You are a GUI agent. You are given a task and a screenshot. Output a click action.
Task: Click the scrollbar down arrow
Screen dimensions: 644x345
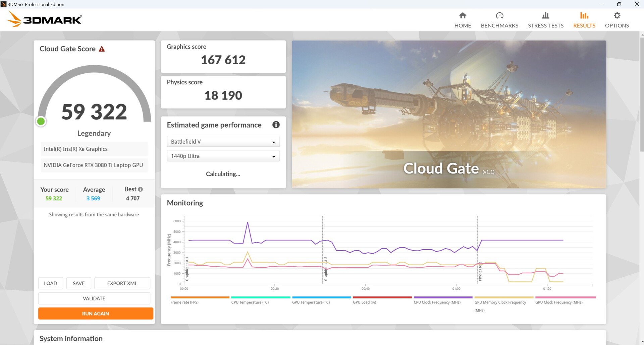[642, 342]
